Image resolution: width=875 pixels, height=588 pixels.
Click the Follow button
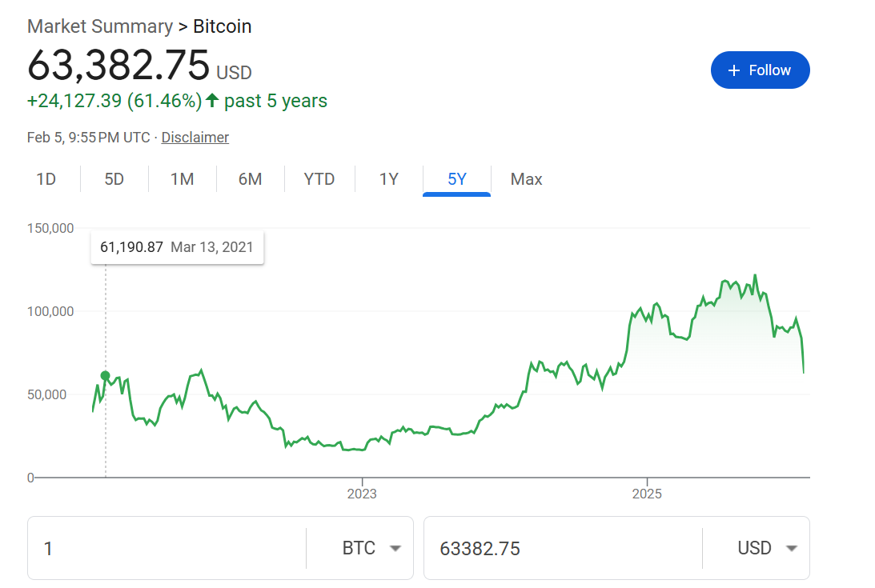click(760, 70)
